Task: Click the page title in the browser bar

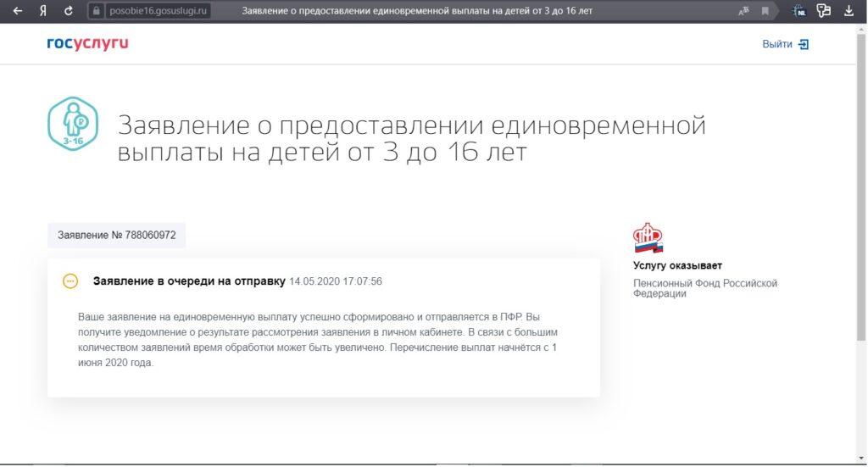Action: (417, 10)
